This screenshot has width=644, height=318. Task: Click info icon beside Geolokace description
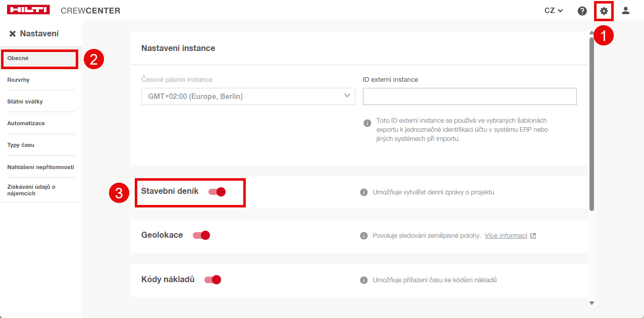coord(363,236)
